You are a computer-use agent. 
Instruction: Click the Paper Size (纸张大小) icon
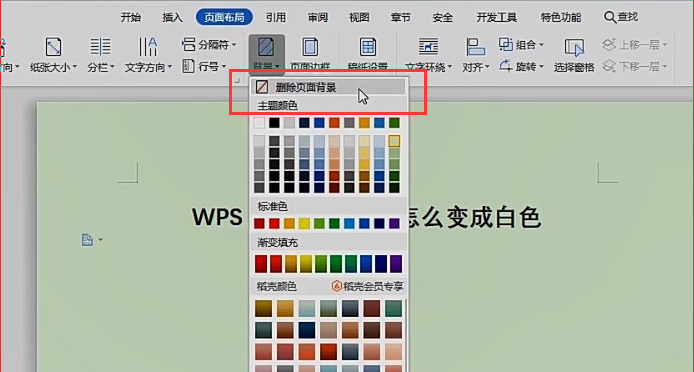(x=54, y=47)
